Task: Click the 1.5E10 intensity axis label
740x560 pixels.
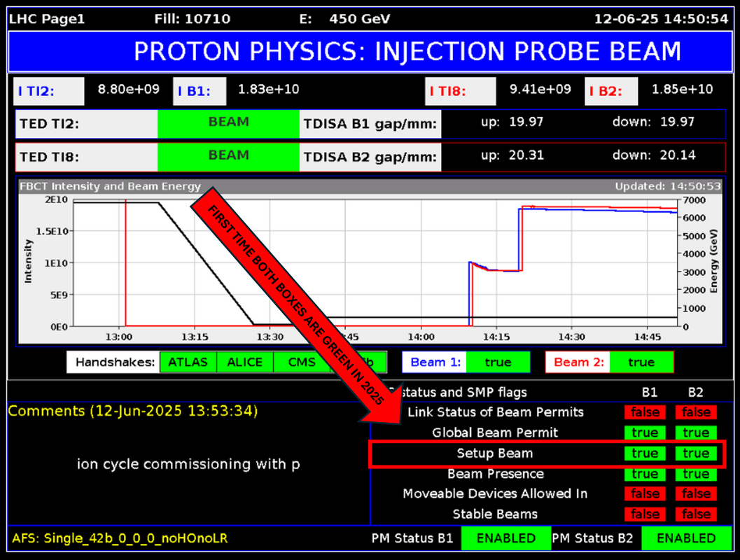Action: click(x=52, y=231)
